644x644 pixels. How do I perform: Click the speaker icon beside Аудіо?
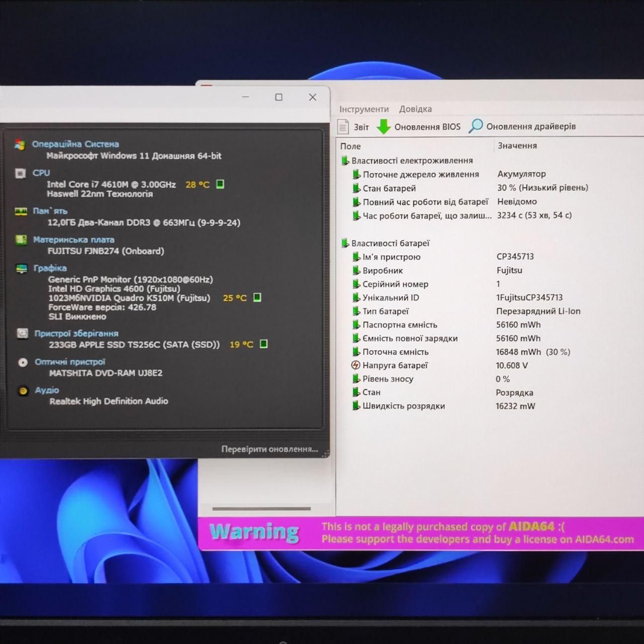[x=23, y=390]
